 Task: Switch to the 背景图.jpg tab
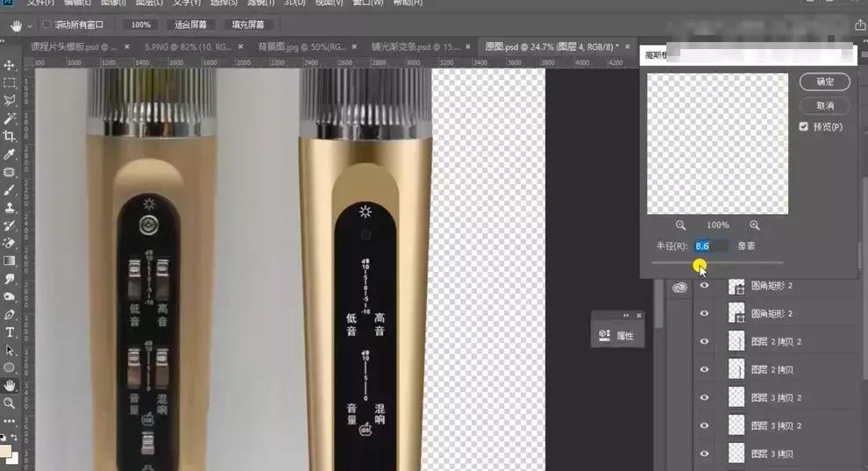(302, 47)
